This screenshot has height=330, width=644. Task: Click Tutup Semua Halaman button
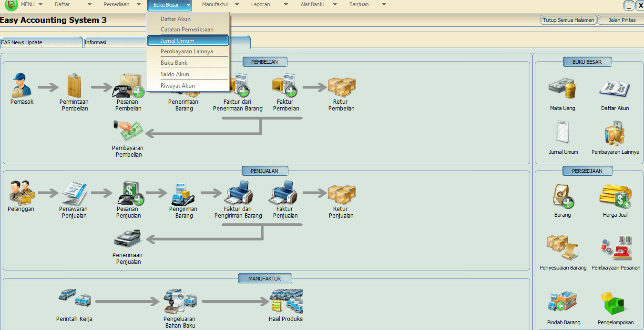tap(569, 20)
